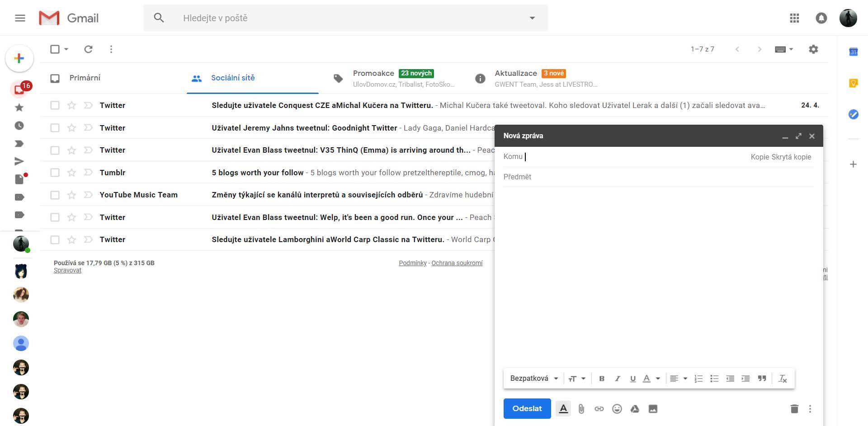Open the emoji picker
Screen dimensions: 868x426
click(617, 408)
